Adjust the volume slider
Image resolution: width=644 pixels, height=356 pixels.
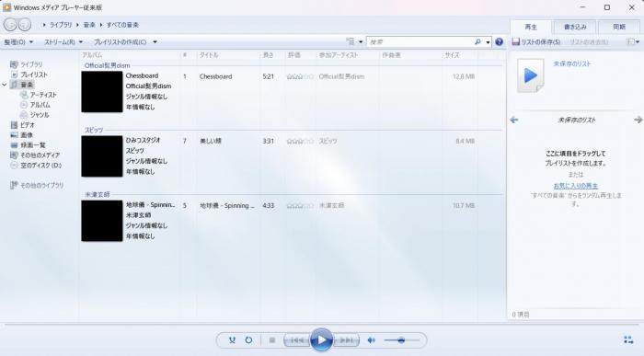click(401, 340)
